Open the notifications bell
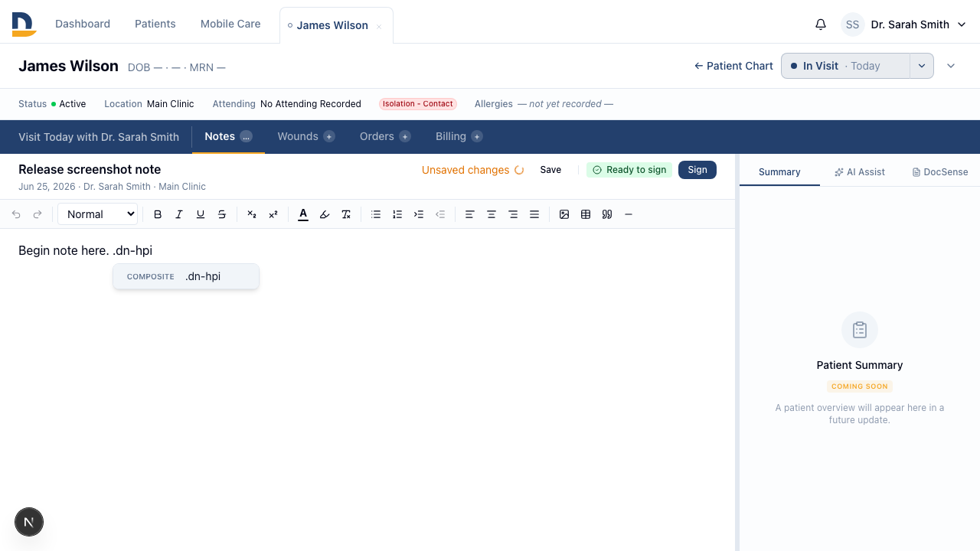This screenshot has width=980, height=551. click(821, 24)
